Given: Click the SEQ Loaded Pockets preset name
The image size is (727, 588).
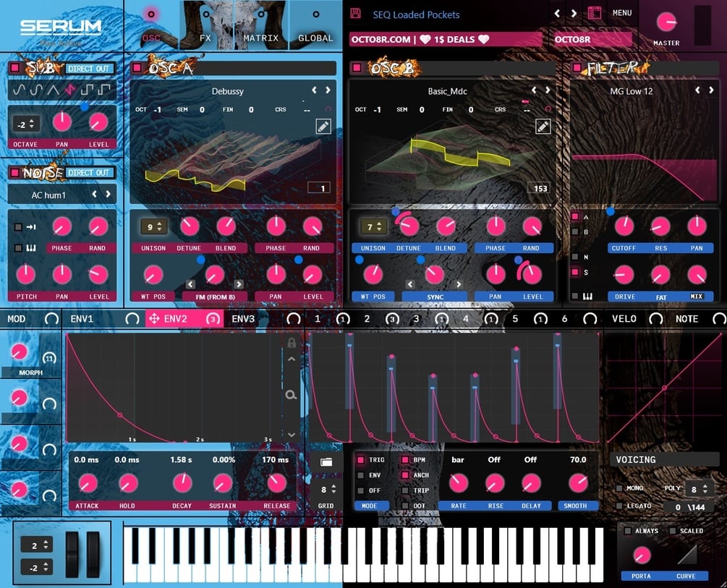Looking at the screenshot, I should (x=417, y=15).
